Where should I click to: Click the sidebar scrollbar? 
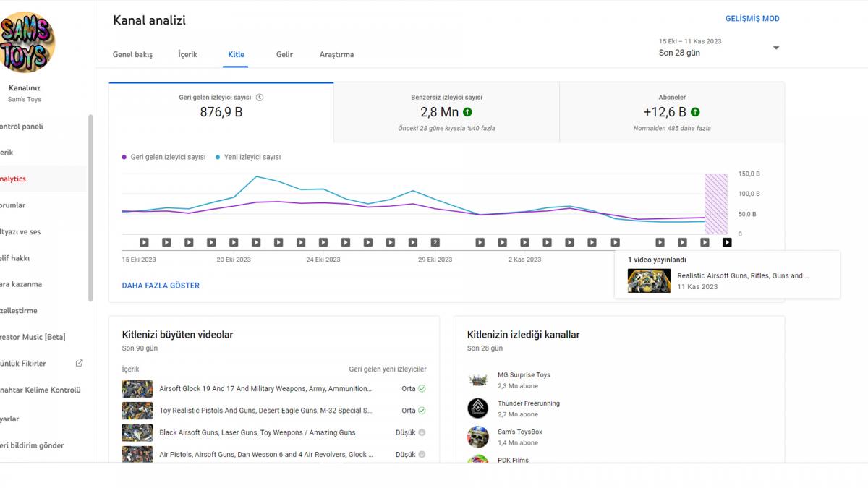pyautogui.click(x=90, y=207)
